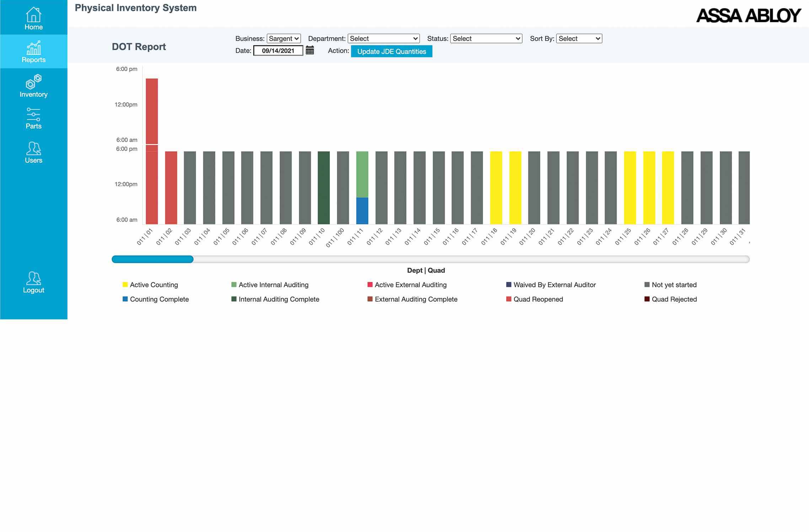This screenshot has width=809, height=532.
Task: Click the date field 09/14/2021
Action: (278, 50)
